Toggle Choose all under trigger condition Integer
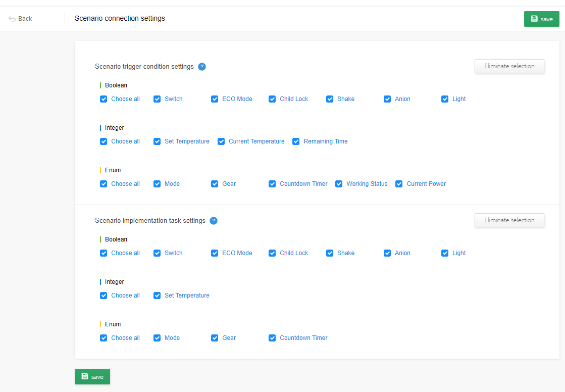Image resolution: width=565 pixels, height=392 pixels. [104, 141]
